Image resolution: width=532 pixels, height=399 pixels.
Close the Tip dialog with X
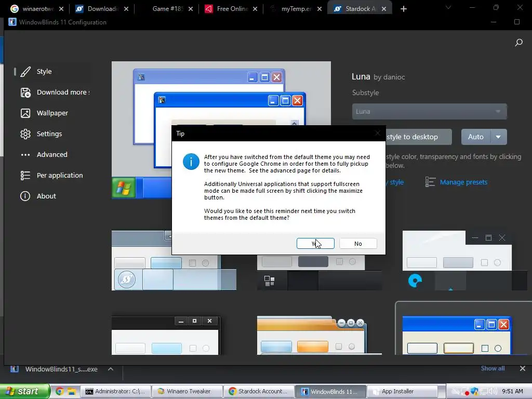(x=377, y=134)
